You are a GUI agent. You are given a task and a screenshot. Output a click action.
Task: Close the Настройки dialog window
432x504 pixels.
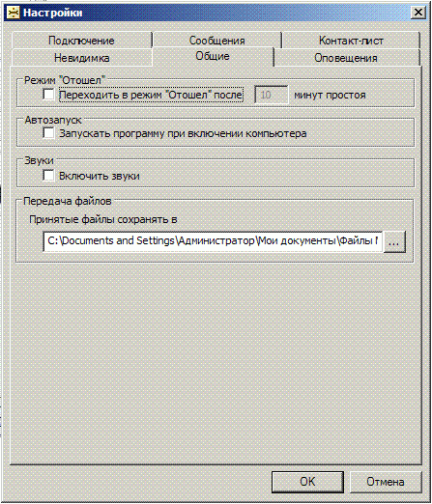[x=418, y=13]
